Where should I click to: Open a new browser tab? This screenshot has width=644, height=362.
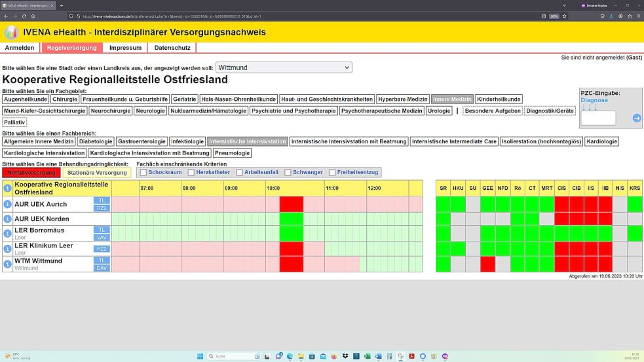(62, 6)
